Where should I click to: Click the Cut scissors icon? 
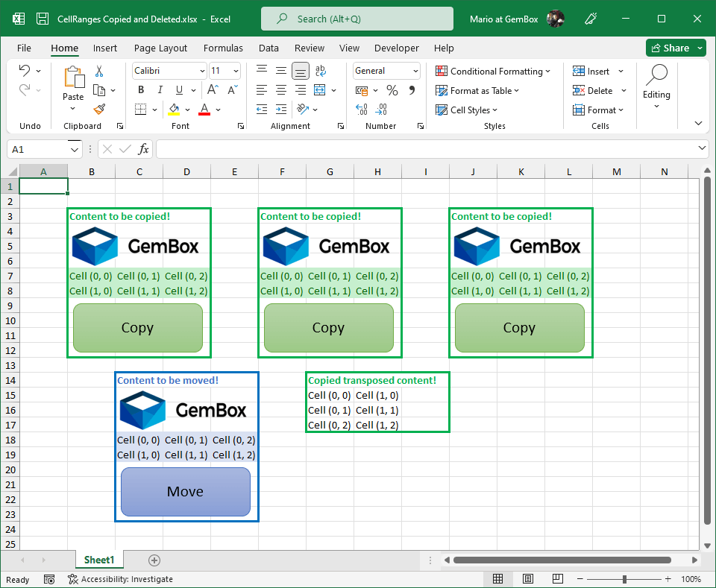point(99,72)
